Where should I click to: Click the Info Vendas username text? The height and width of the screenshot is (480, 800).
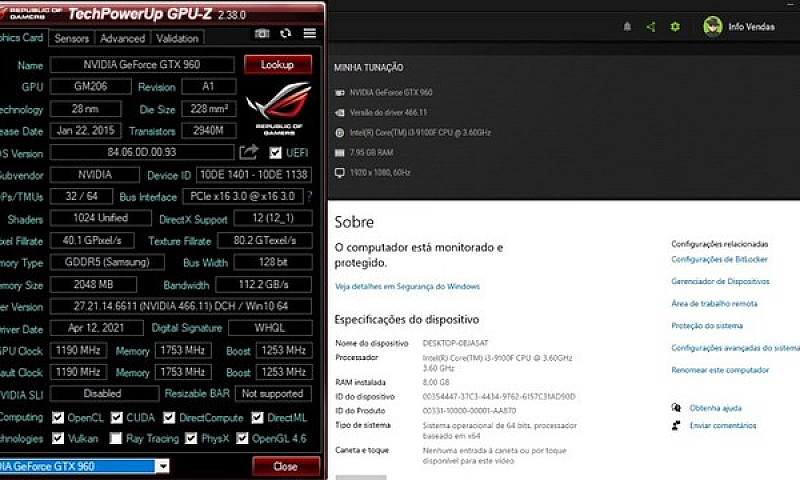point(752,27)
